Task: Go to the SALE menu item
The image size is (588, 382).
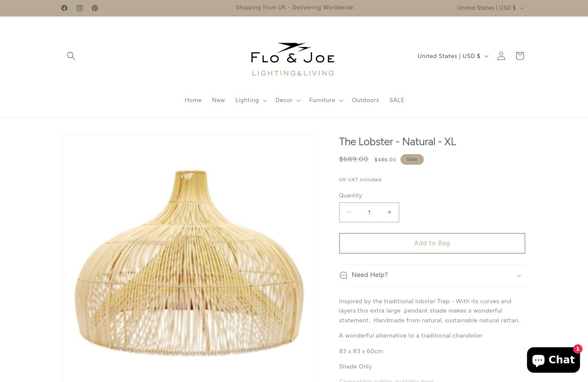Action: click(397, 100)
